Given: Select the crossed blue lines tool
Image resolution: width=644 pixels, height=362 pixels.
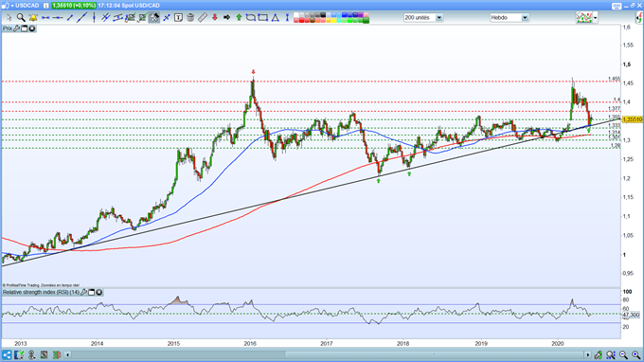Looking at the screenshot, I should coord(167,18).
